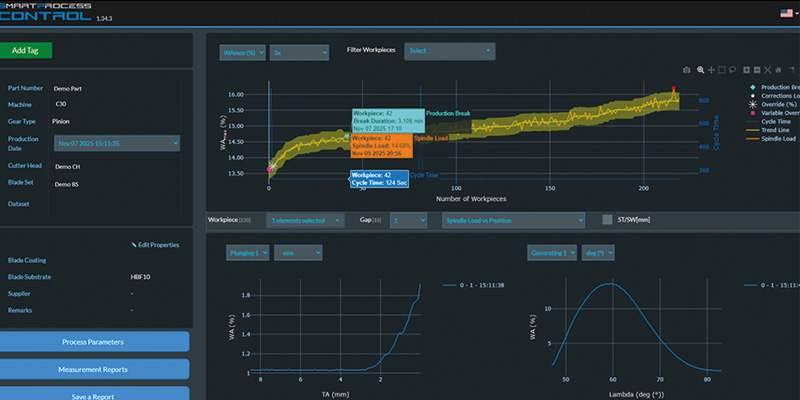800x400 pixels.
Task: Click the Edit Properties link
Action: (x=155, y=245)
